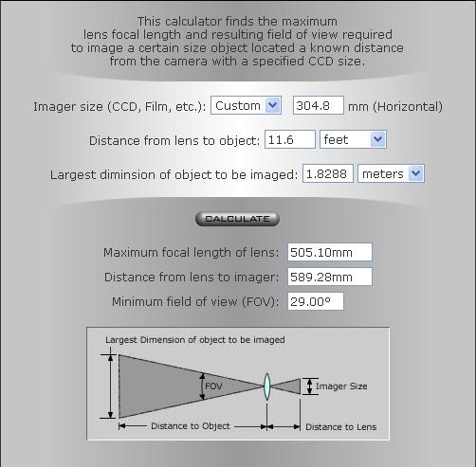Click the Largest Dimension diagram caption

[x=195, y=340]
